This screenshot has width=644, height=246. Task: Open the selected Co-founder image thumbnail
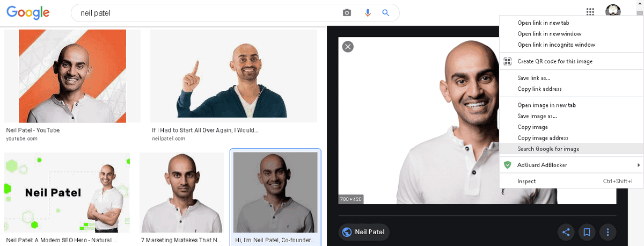click(275, 193)
